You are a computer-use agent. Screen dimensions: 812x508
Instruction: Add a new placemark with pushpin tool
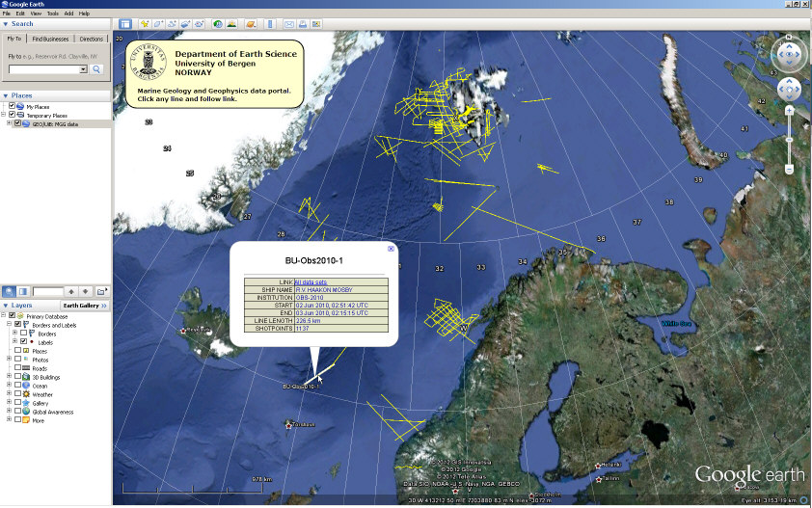point(145,24)
